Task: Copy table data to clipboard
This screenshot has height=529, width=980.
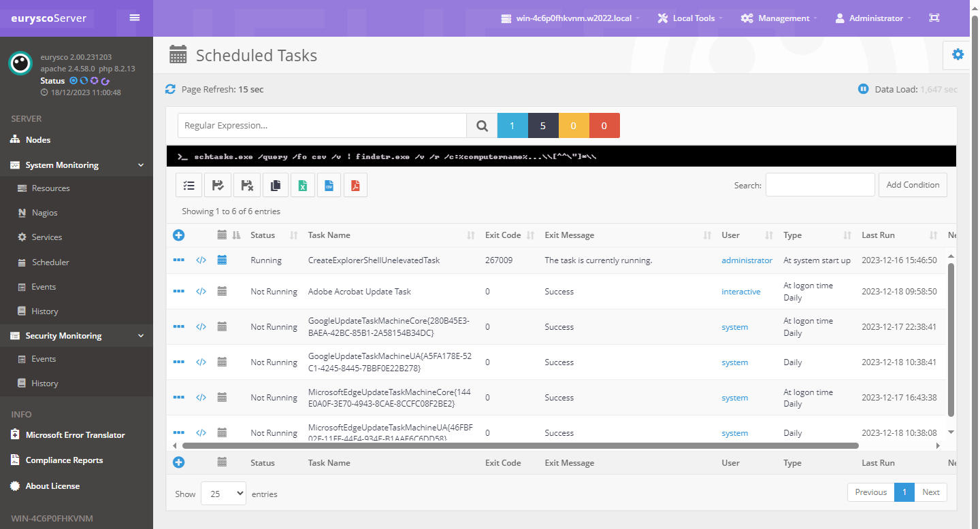Action: tap(276, 185)
